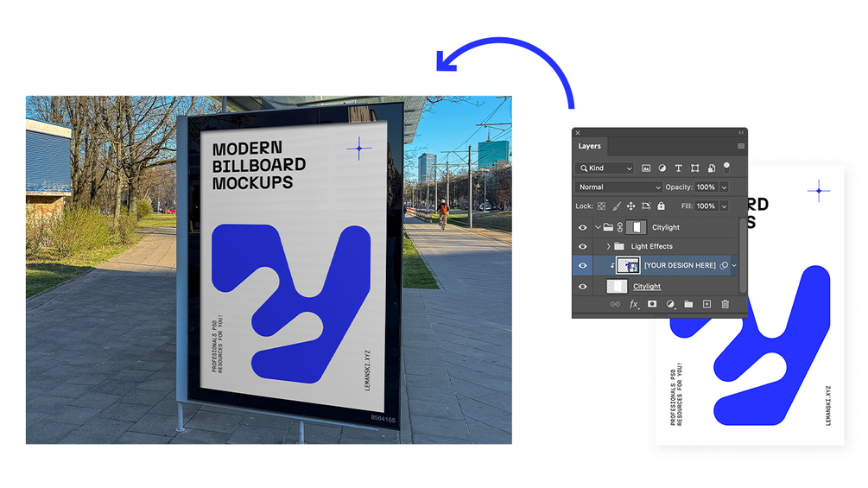
Task: Filter for smart objects icon
Action: tap(712, 168)
